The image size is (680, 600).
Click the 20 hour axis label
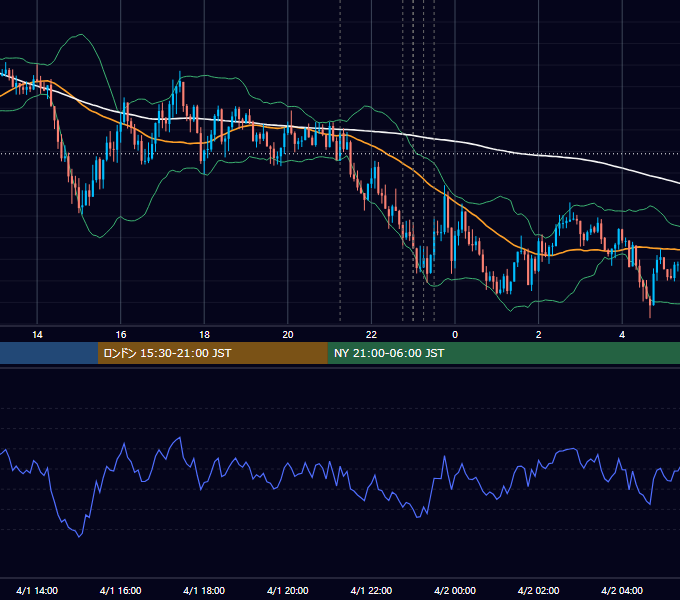(288, 335)
